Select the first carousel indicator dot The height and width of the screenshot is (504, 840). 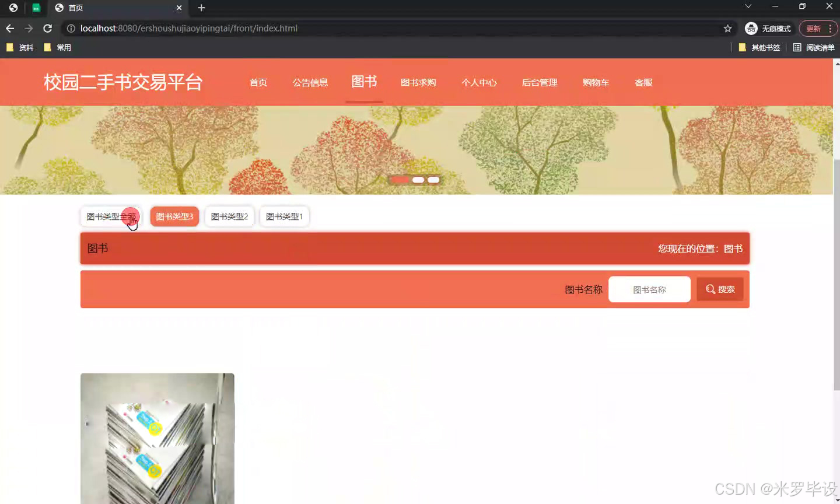[400, 180]
